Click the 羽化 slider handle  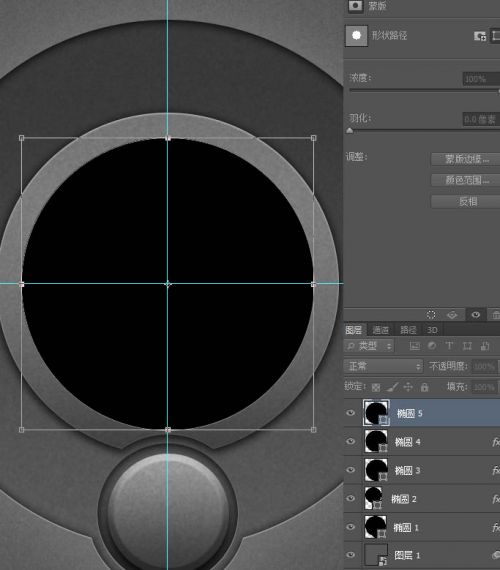click(350, 131)
